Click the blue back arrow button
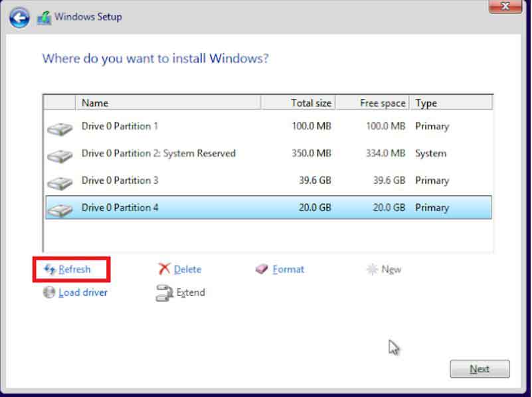This screenshot has width=532, height=397. (x=19, y=17)
